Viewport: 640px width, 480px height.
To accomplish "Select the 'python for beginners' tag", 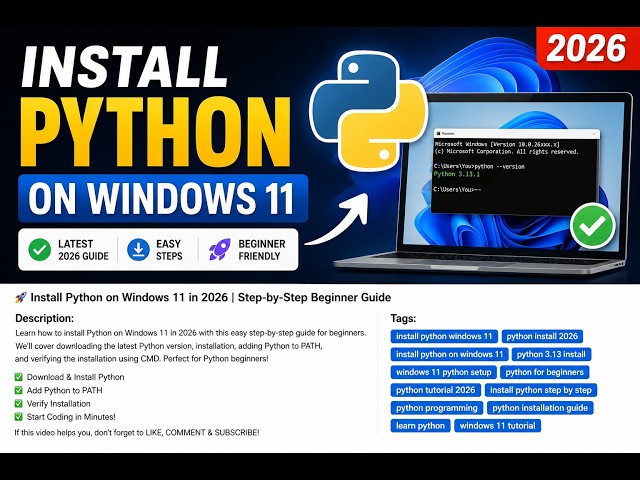I will [544, 372].
